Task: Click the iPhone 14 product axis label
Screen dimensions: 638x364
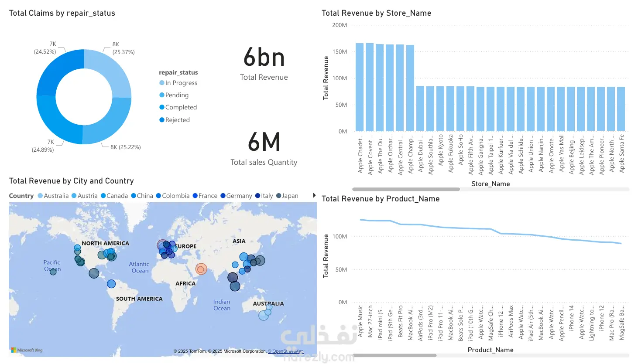Action: [572, 317]
